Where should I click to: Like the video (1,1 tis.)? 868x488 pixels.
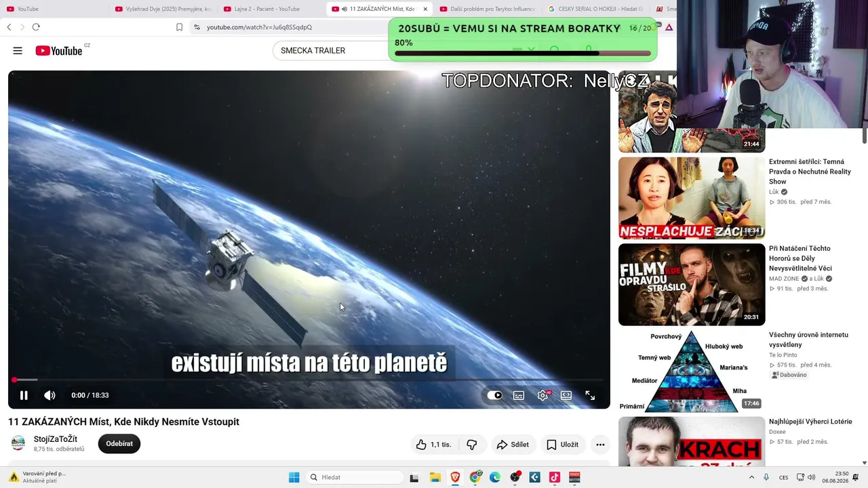pyautogui.click(x=434, y=445)
